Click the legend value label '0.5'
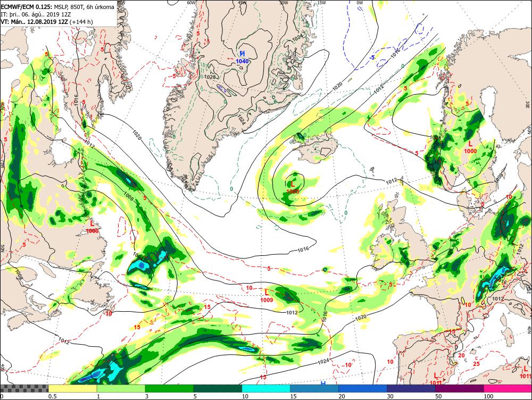 point(52,396)
